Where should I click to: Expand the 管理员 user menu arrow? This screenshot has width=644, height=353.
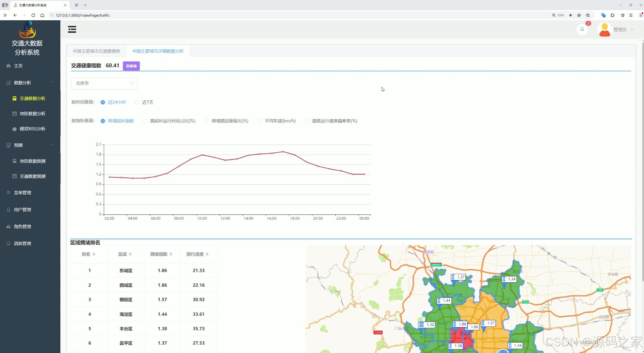[x=632, y=29]
